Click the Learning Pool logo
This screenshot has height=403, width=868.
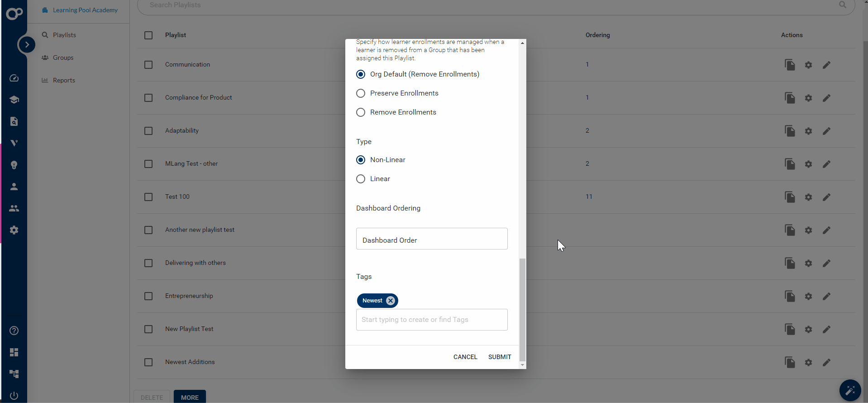[14, 14]
